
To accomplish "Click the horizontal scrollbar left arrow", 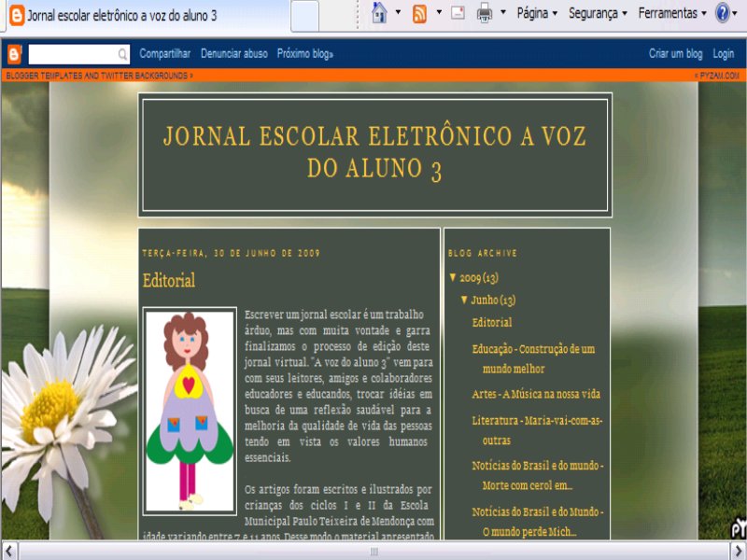I will [x=9, y=551].
